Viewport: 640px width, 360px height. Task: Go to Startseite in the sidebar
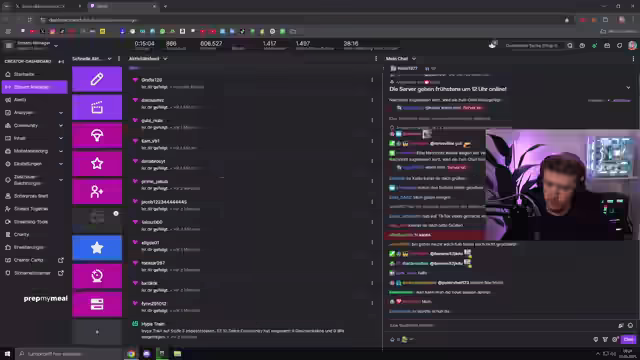coord(24,74)
